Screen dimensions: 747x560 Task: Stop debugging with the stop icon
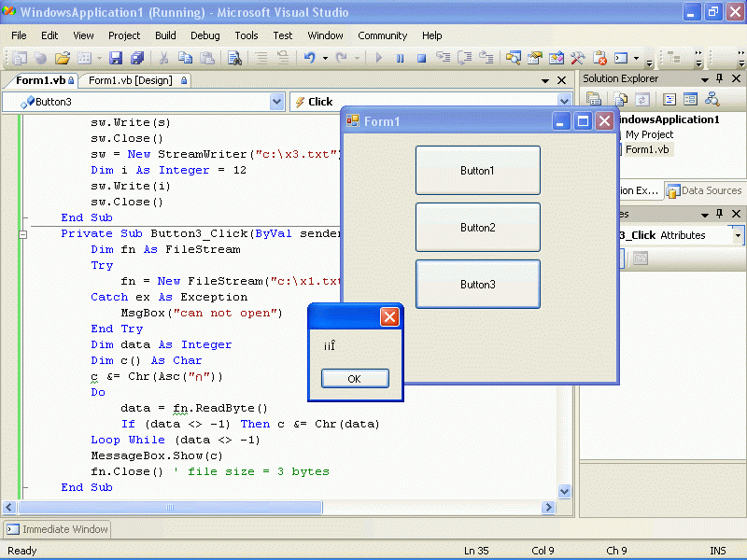click(x=422, y=58)
